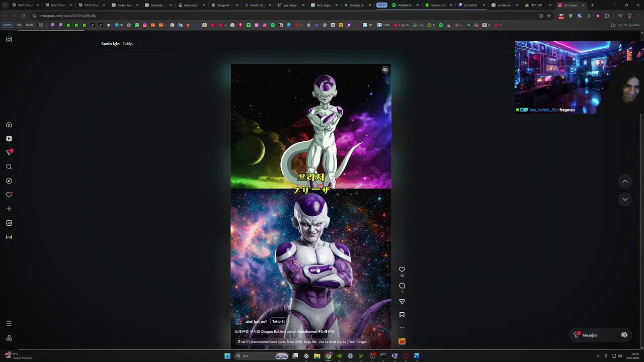Open a new browser tab
Viewport: 644px width, 362px height.
pos(592,5)
